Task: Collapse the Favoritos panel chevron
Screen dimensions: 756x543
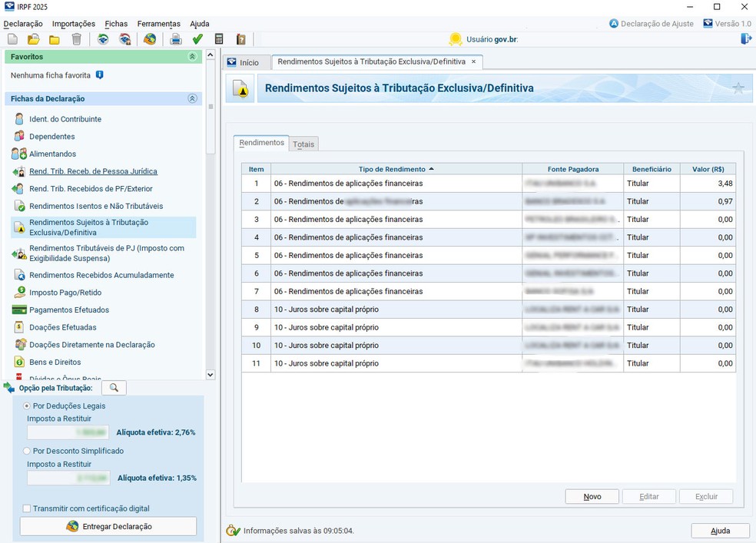Action: tap(192, 57)
